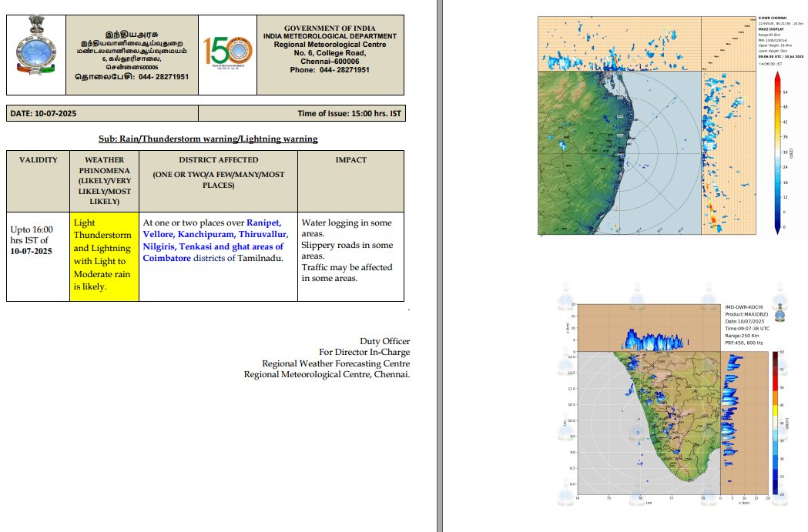
Task: Click 'Water logging in some areas.' text
Action: [347, 228]
